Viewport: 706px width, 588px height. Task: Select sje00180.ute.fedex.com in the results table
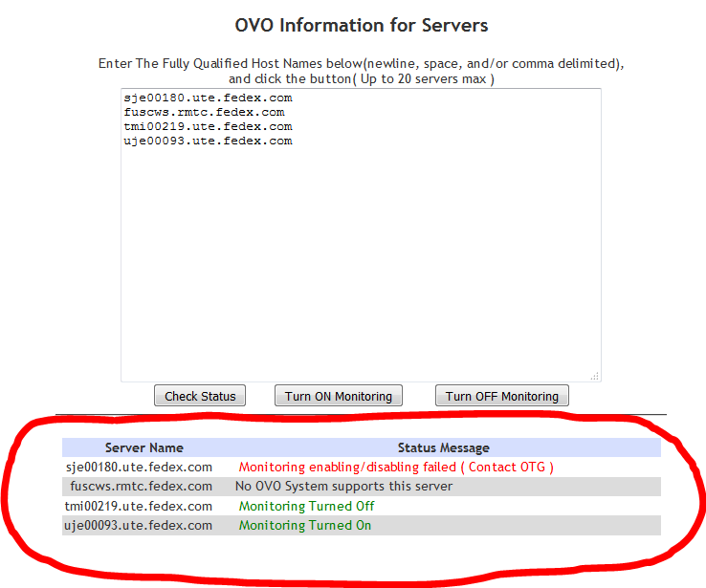coord(139,468)
